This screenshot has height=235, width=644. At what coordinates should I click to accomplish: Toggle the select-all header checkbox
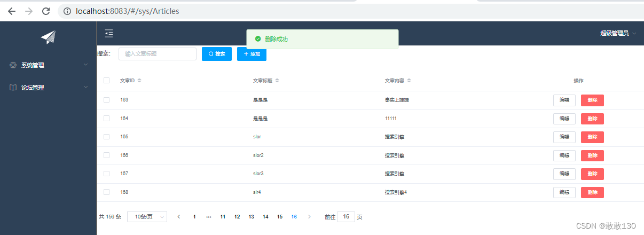(107, 81)
